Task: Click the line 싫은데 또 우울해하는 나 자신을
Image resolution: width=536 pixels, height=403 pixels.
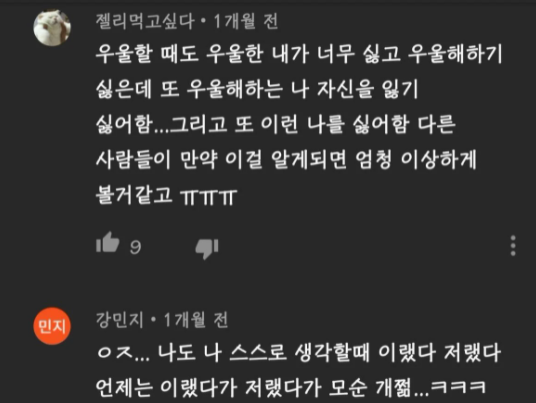Action: point(257,89)
